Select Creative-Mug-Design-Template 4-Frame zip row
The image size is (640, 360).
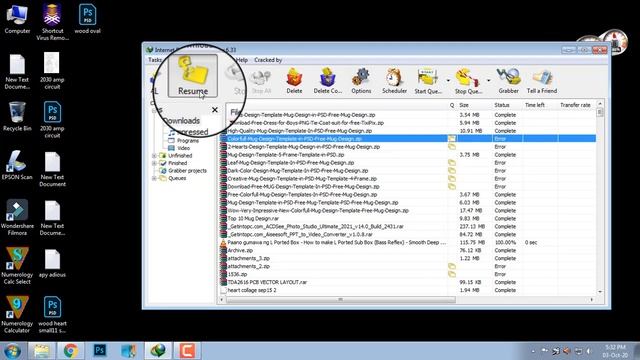click(407, 179)
